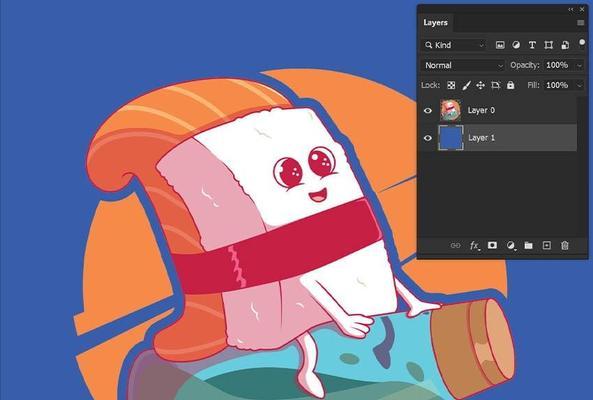Add a layer mask
Viewport: 593px width, 400px height.
[492, 245]
